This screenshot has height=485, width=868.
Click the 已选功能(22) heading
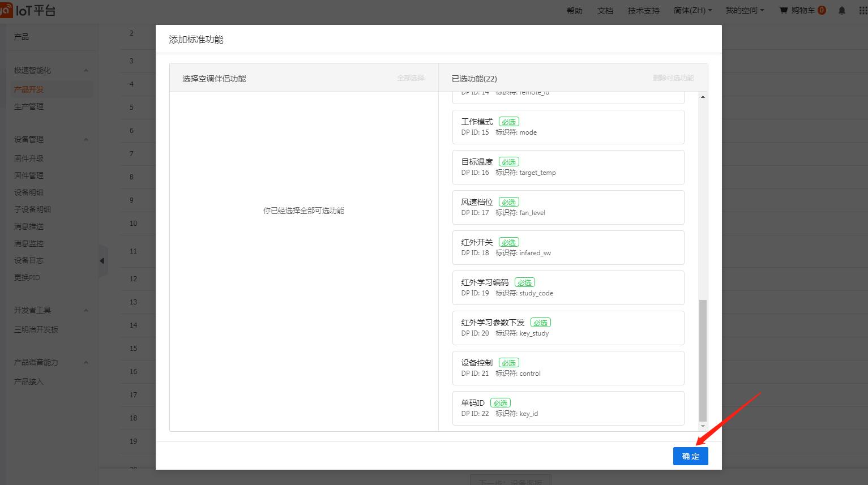tap(474, 79)
